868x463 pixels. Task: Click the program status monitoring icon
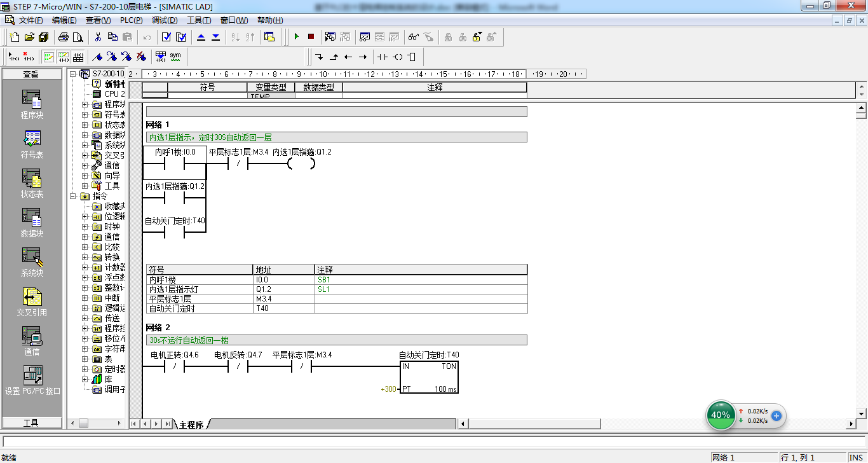pos(330,37)
